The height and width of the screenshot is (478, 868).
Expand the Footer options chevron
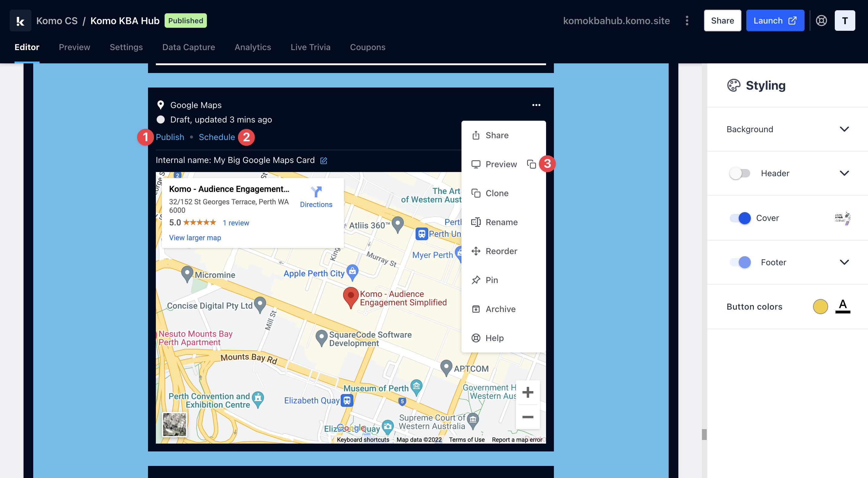[x=844, y=262]
